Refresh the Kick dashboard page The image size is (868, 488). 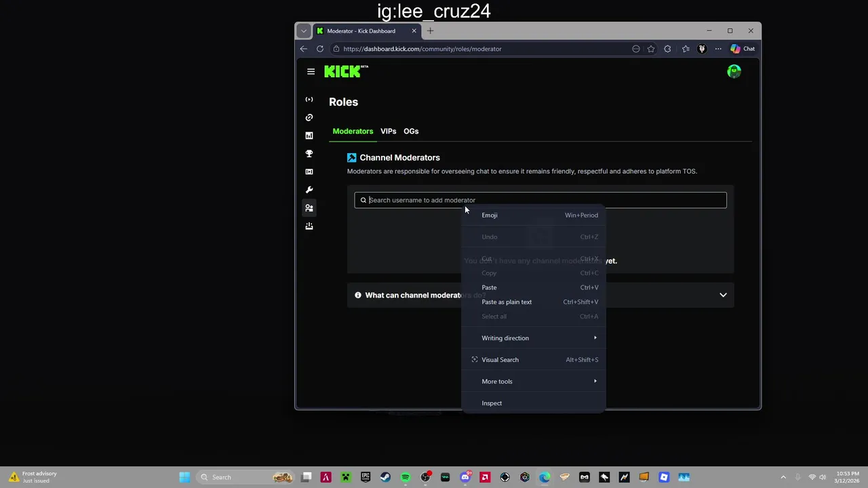pos(320,49)
